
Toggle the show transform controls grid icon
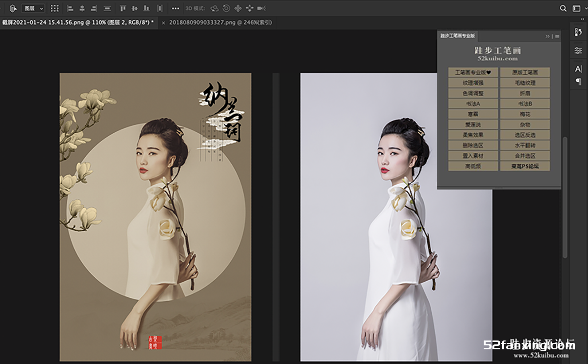pos(55,8)
